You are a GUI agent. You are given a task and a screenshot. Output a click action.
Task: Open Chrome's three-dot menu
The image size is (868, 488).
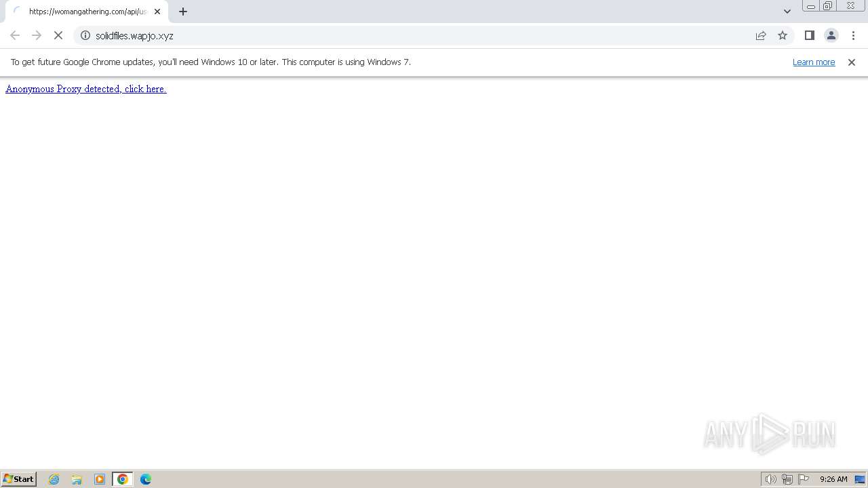pos(854,35)
